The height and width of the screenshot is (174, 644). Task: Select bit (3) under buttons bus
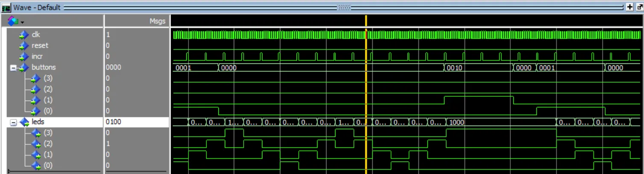click(x=48, y=78)
